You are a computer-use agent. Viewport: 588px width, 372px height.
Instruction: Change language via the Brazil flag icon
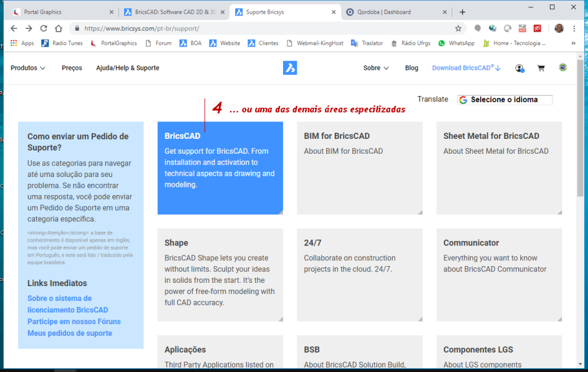[x=563, y=68]
